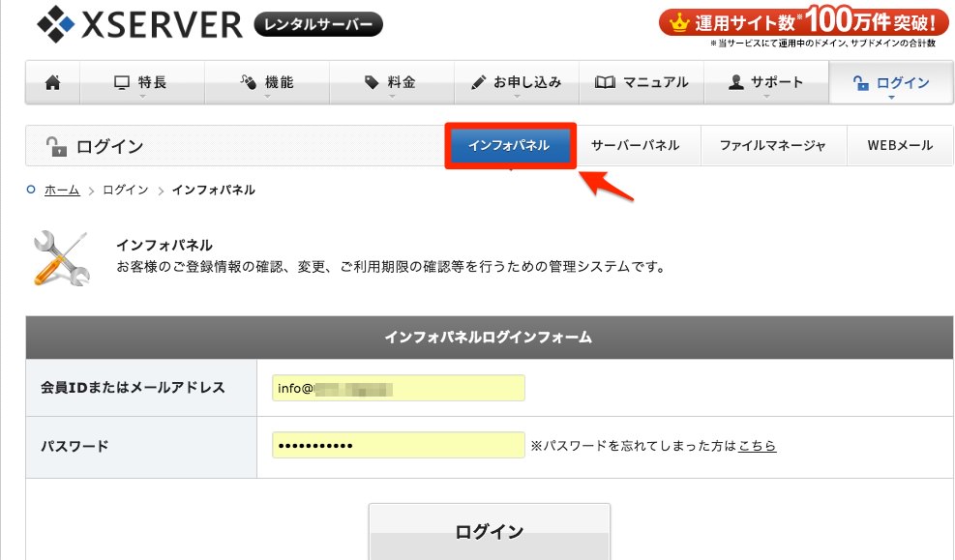Screen dimensions: 955x560
Task: Click the 100万件突破 banner
Action: click(803, 23)
